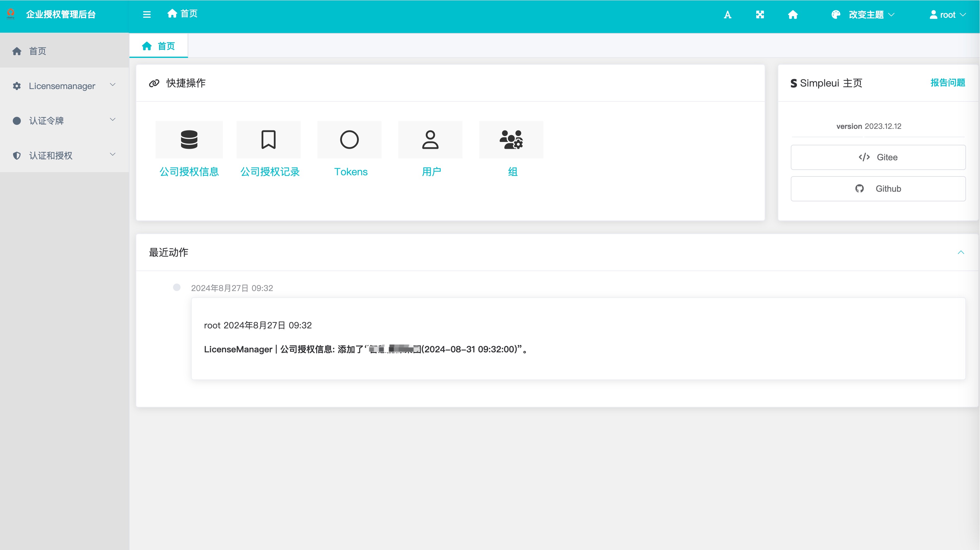980x550 pixels.
Task: Click the home icon in top bar
Action: tap(793, 14)
